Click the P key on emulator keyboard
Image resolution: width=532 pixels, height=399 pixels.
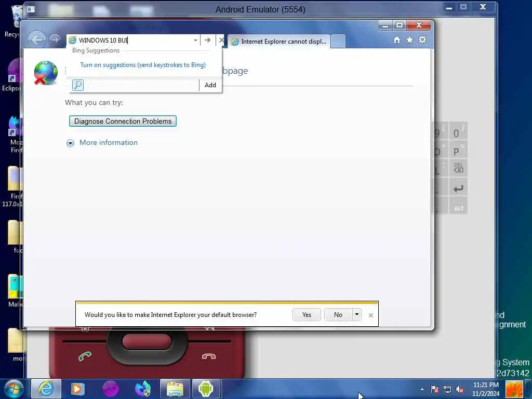point(458,151)
